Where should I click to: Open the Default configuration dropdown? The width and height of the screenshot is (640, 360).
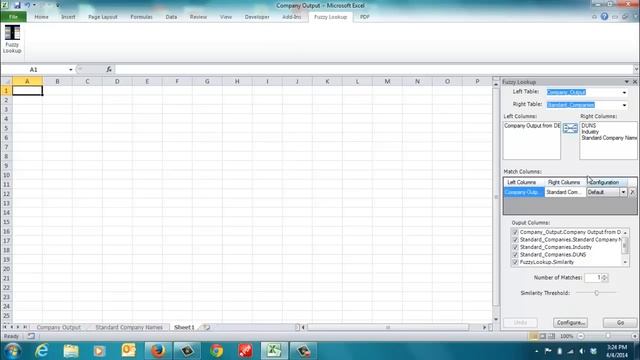623,192
